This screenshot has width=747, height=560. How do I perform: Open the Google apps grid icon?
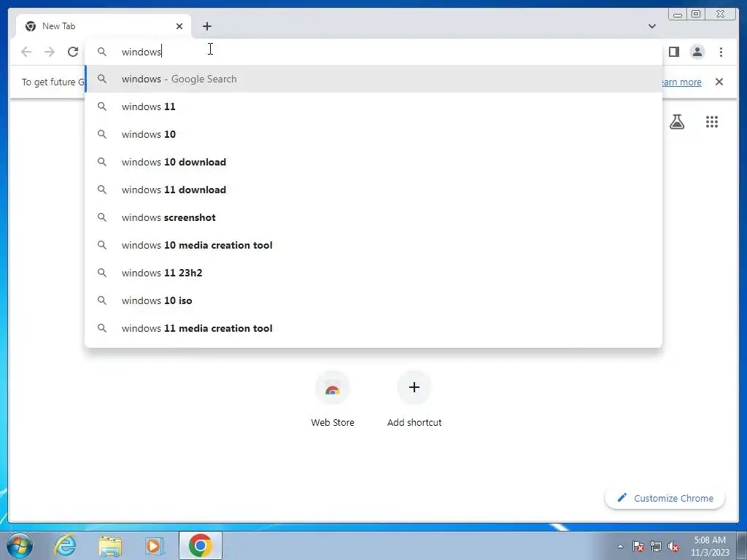click(712, 122)
